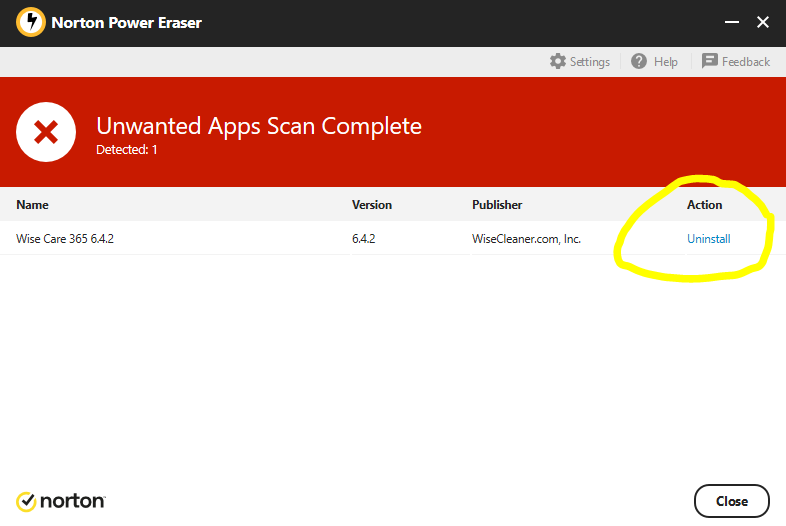
Task: Select the Wise Care 365 6.4.2 entry
Action: (x=65, y=239)
